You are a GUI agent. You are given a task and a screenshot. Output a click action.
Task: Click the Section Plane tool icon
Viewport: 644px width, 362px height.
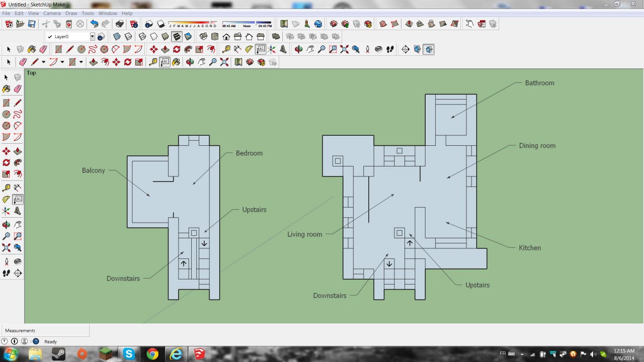point(405,49)
